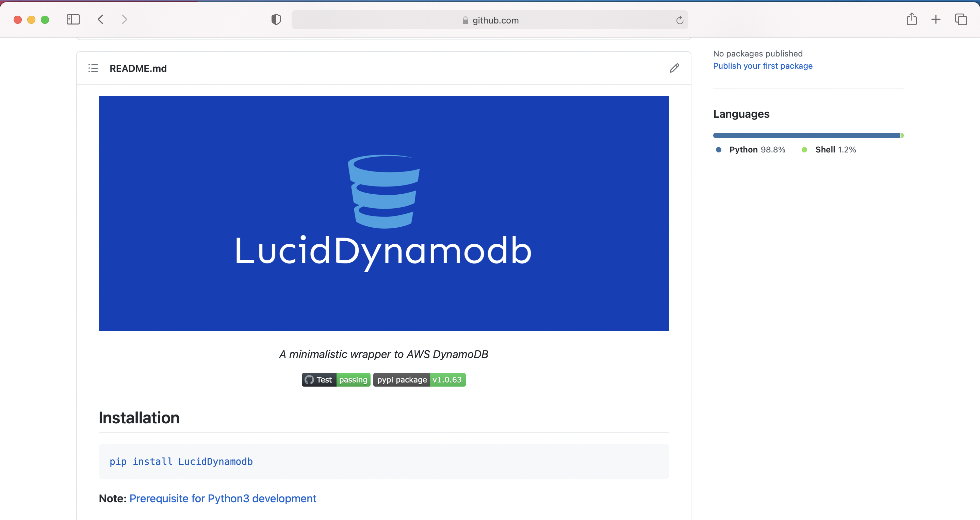
Task: Open the Python 98.8% language link
Action: (x=751, y=149)
